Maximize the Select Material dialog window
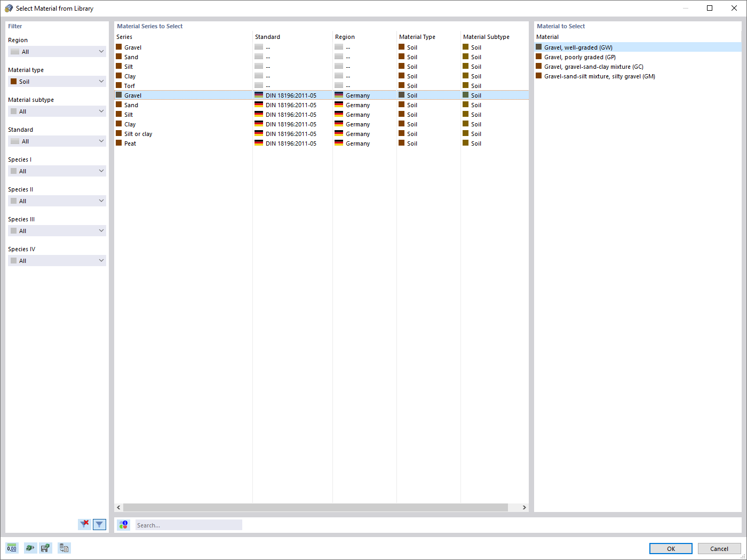The image size is (747, 560). (x=710, y=8)
